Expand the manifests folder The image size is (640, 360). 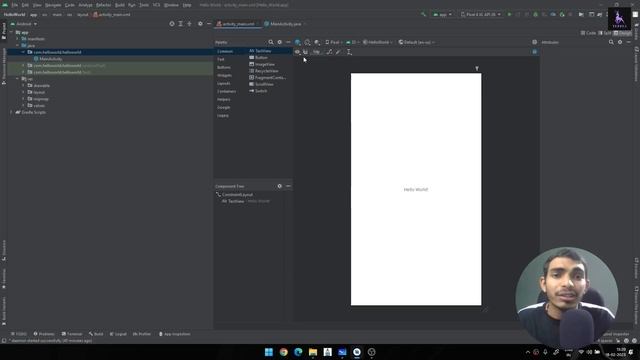(x=17, y=39)
